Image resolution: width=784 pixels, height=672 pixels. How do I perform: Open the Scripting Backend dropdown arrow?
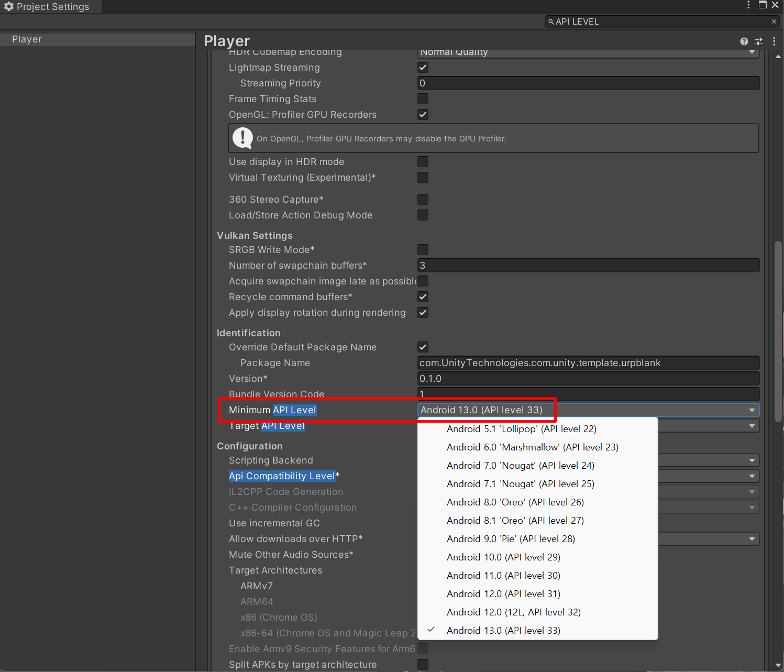click(752, 460)
